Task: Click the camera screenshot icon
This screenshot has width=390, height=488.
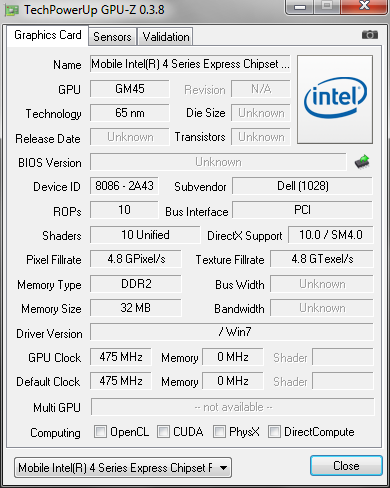Action: click(x=370, y=35)
